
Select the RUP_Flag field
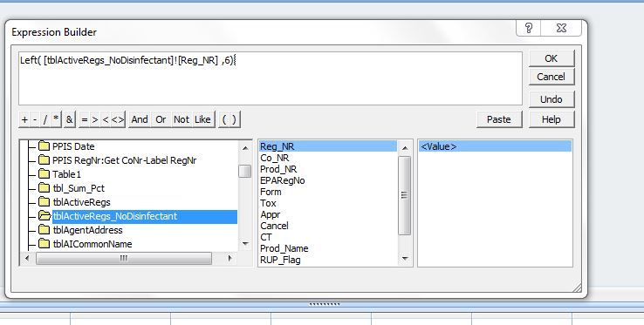pos(280,260)
